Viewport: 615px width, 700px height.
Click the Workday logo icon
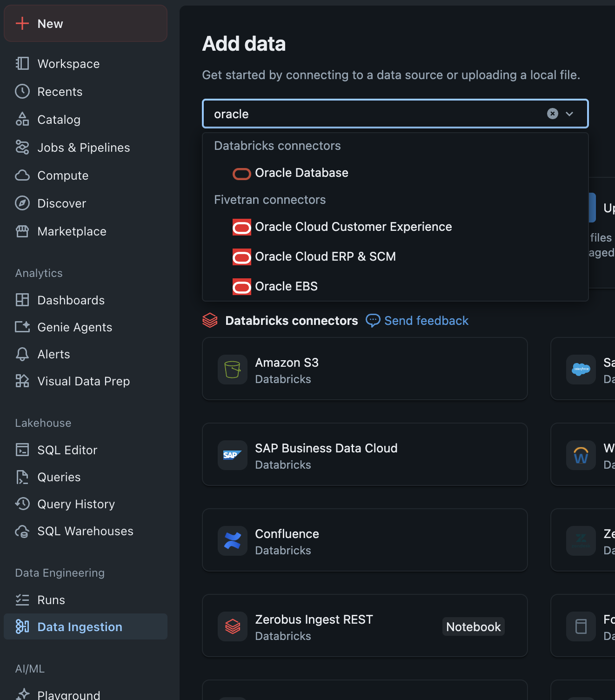581,455
